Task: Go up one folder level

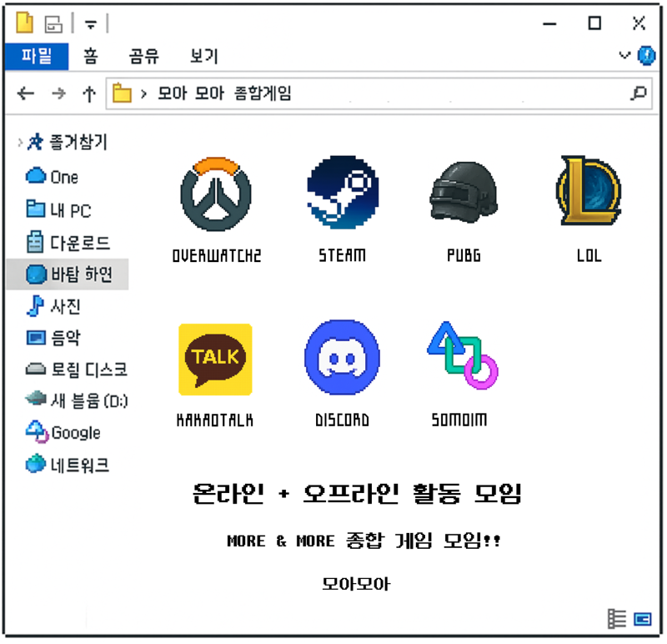Action: pos(89,93)
